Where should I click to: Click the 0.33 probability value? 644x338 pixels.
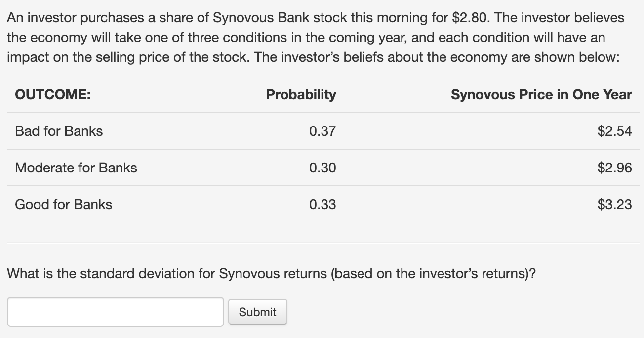pos(322,204)
